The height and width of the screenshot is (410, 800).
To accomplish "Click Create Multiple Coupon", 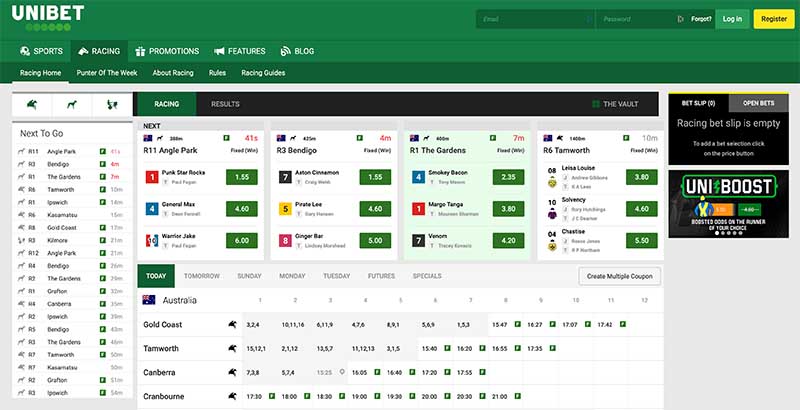I will (x=619, y=276).
